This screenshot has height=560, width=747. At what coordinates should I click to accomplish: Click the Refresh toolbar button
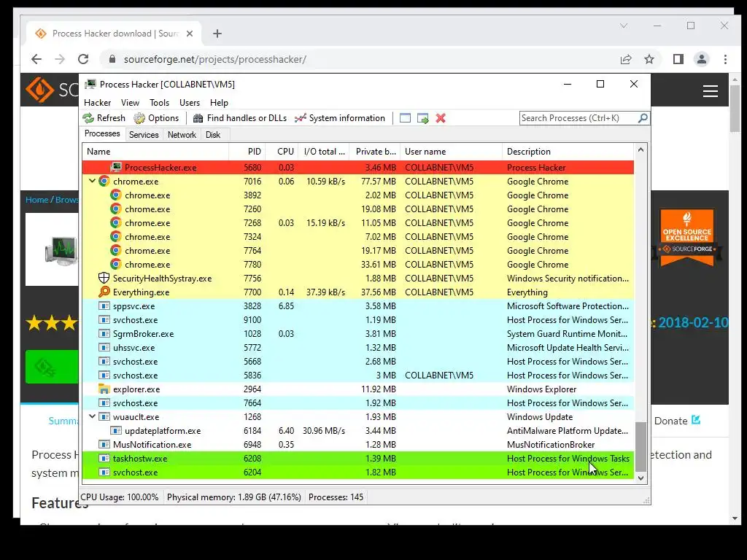pos(104,118)
